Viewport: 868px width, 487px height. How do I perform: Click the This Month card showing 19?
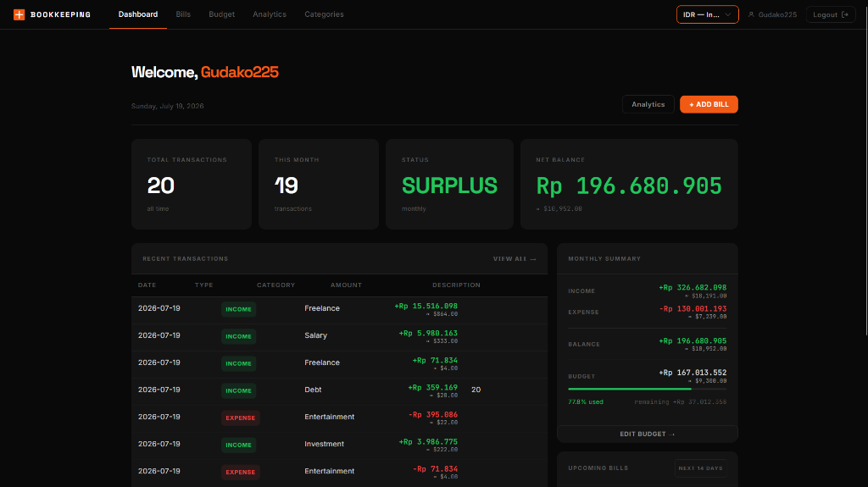pos(319,184)
